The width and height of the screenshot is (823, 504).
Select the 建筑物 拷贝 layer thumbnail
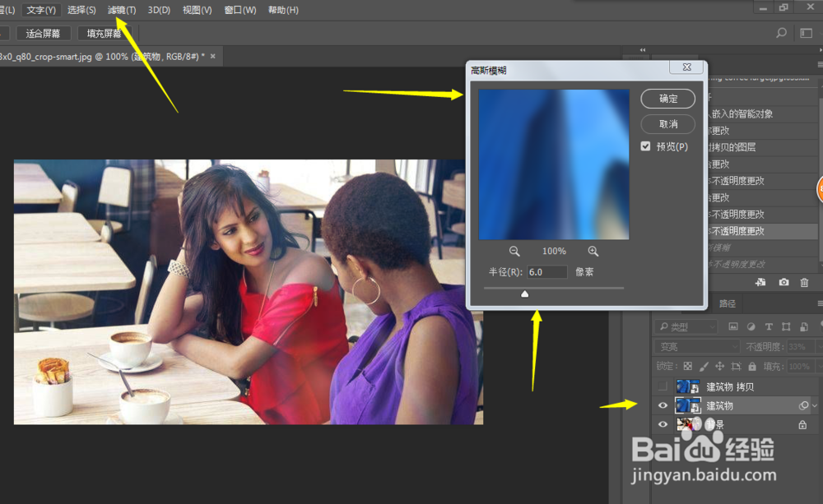tap(687, 387)
